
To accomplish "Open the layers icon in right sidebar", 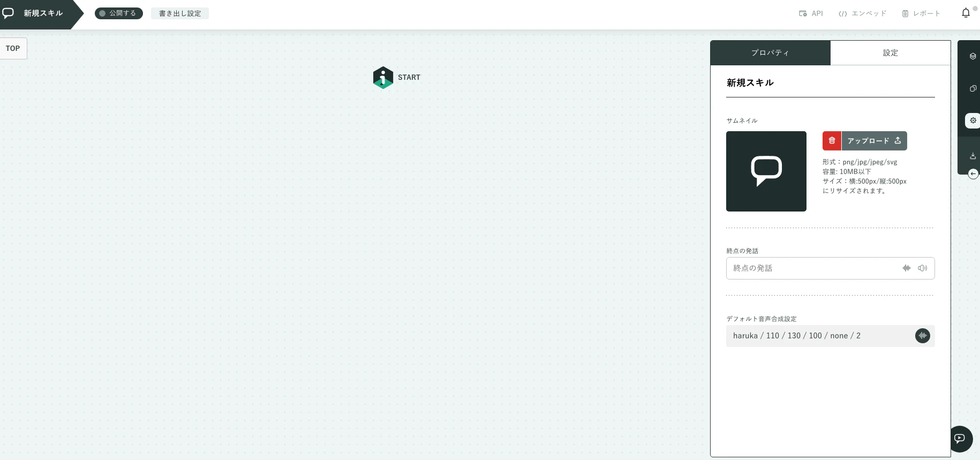I will pyautogui.click(x=973, y=56).
